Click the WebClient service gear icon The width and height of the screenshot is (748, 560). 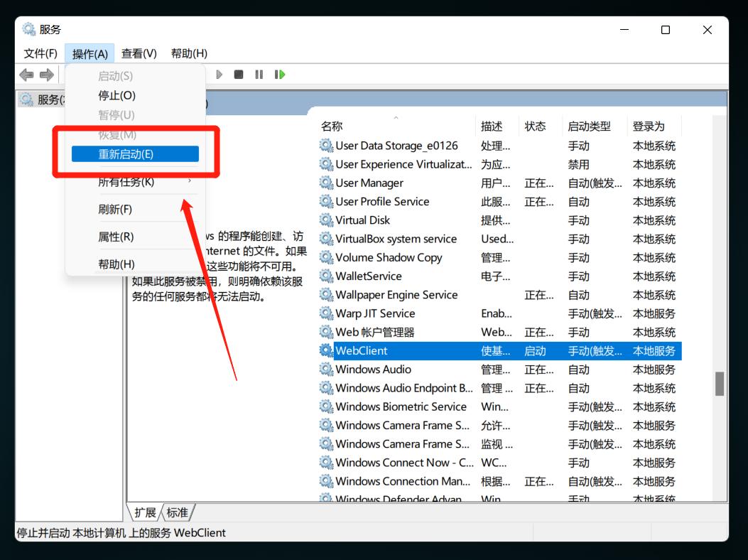click(327, 350)
